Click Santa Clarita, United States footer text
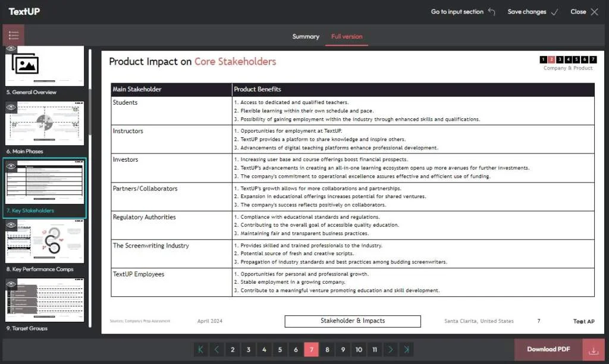This screenshot has width=609, height=364. (479, 321)
